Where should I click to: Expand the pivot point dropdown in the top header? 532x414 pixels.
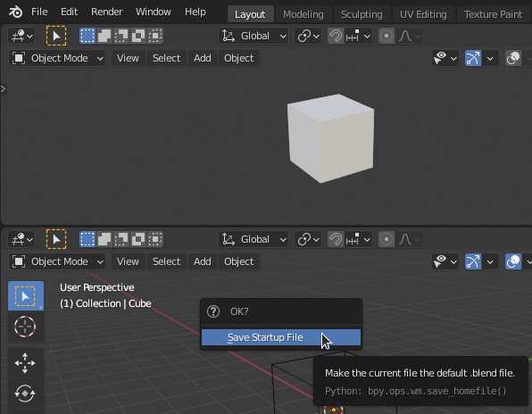308,36
